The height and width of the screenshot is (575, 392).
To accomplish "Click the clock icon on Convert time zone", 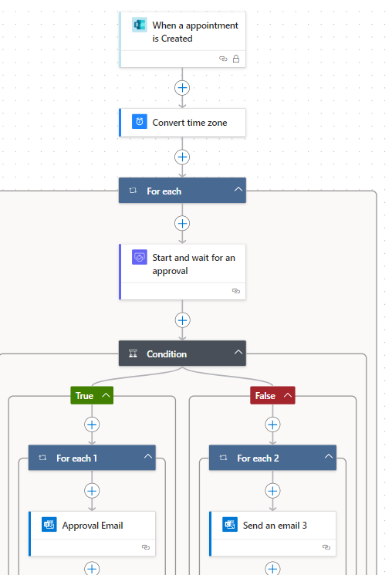I will 140,122.
